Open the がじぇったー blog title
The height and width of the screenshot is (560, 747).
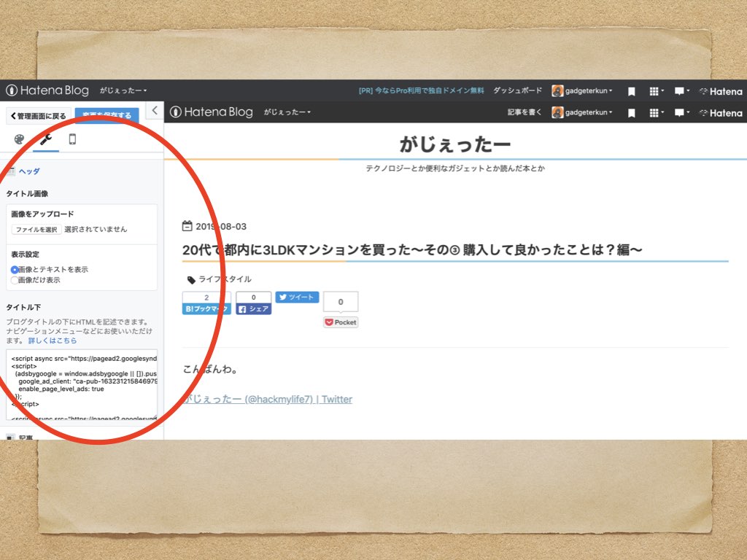pyautogui.click(x=455, y=144)
